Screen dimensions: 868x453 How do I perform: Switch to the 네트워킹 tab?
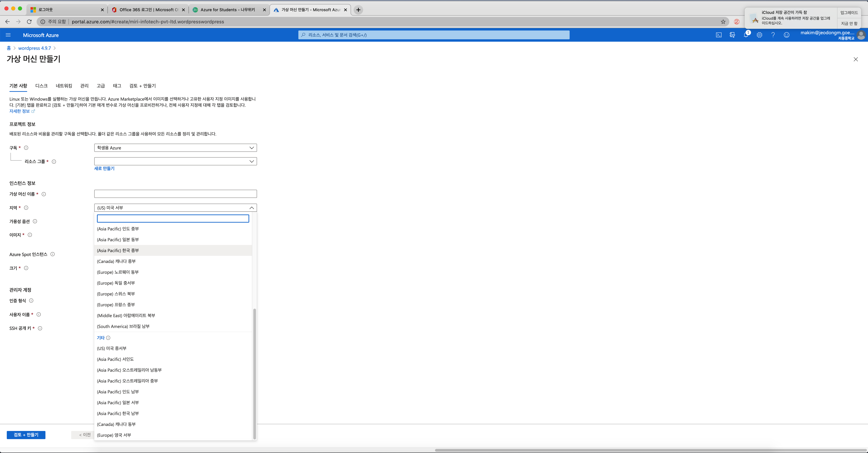(x=64, y=86)
